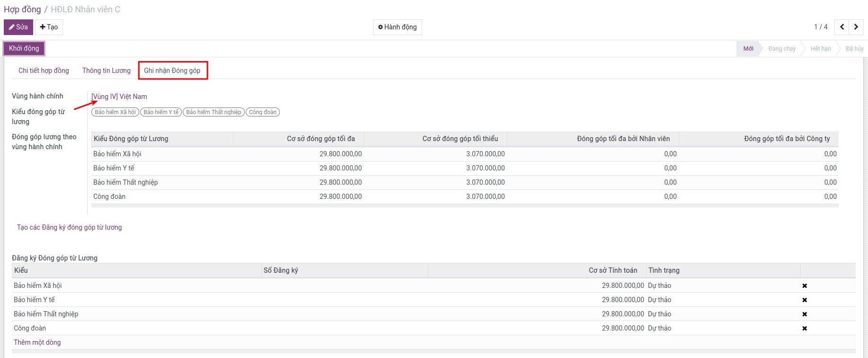
Task: Open the Thông tin Lương tab
Action: tap(106, 71)
